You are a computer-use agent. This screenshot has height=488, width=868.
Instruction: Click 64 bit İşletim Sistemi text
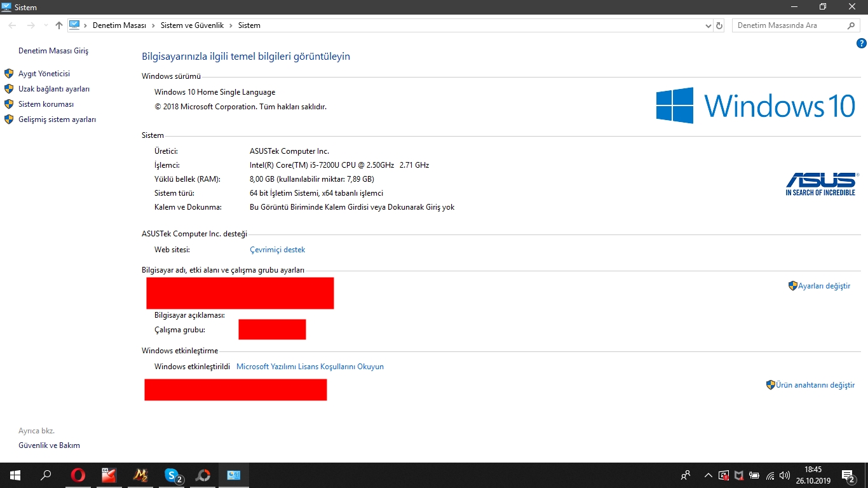point(316,193)
